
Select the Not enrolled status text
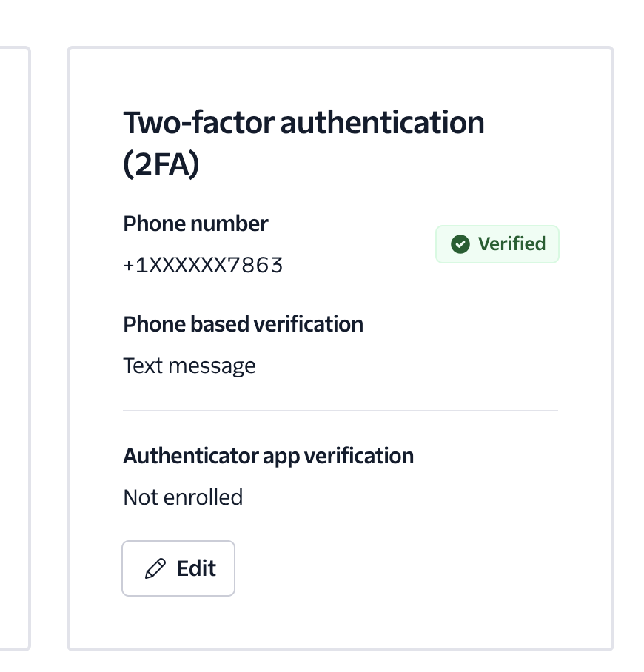(x=183, y=497)
